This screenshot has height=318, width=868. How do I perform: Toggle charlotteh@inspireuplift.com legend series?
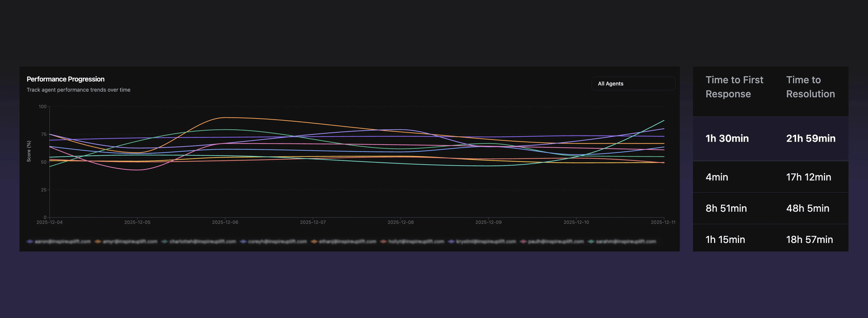(199, 242)
